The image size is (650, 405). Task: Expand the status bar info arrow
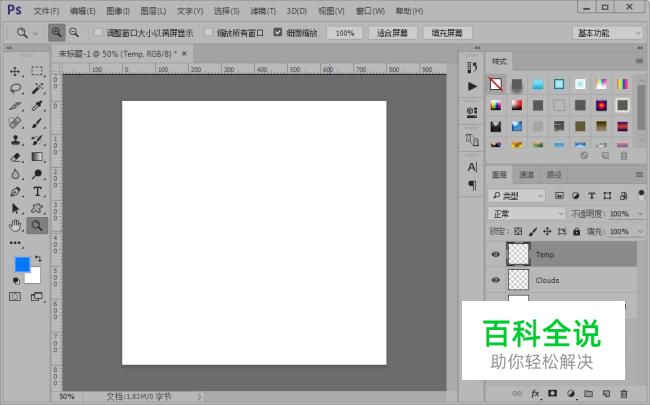[199, 397]
